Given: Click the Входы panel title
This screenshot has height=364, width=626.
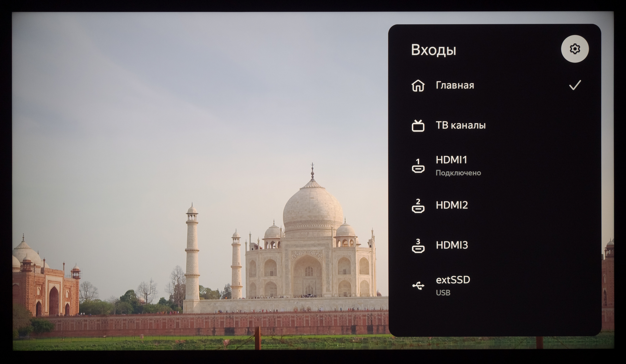Looking at the screenshot, I should (x=433, y=50).
